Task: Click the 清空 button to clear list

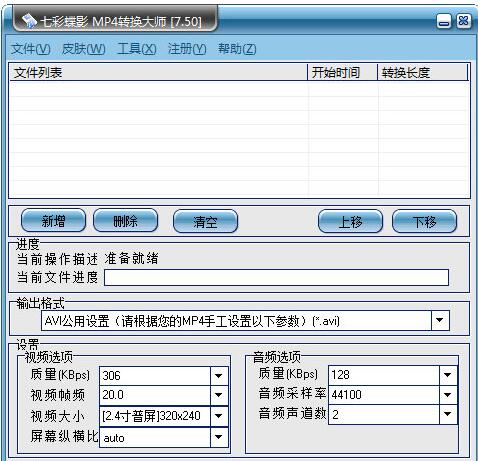Action: 205,221
